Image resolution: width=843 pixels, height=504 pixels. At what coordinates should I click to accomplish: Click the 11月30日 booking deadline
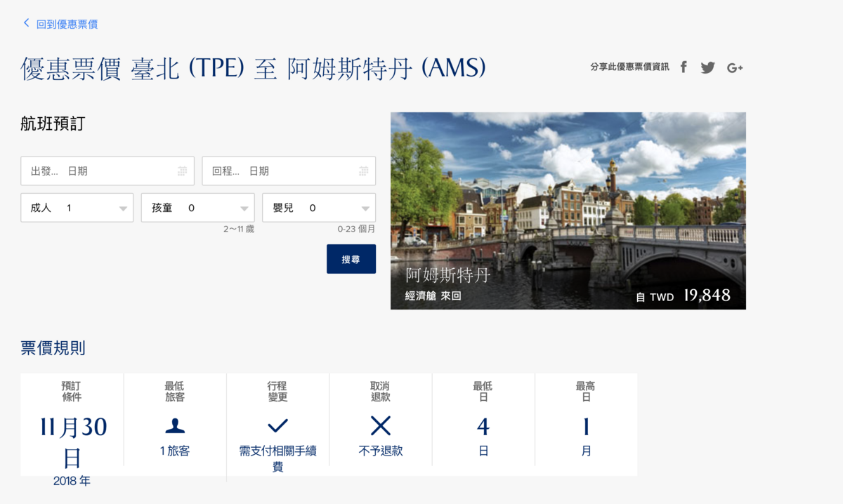click(72, 442)
